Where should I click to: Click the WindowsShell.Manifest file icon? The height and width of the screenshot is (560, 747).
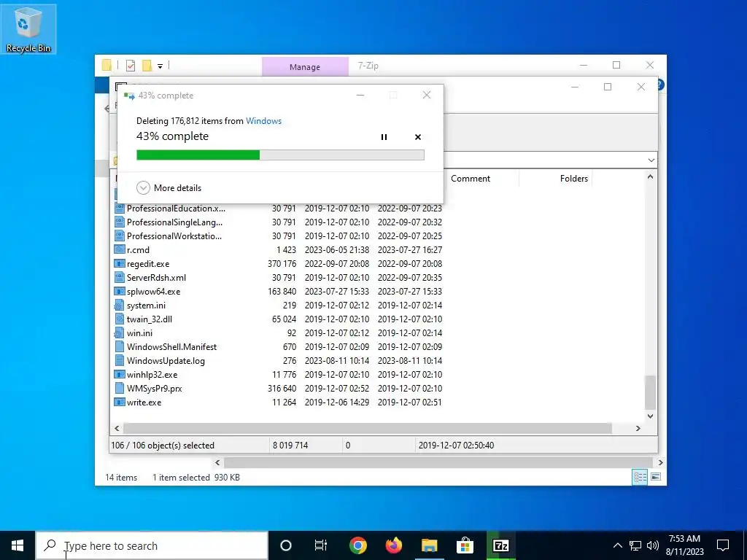[119, 346]
